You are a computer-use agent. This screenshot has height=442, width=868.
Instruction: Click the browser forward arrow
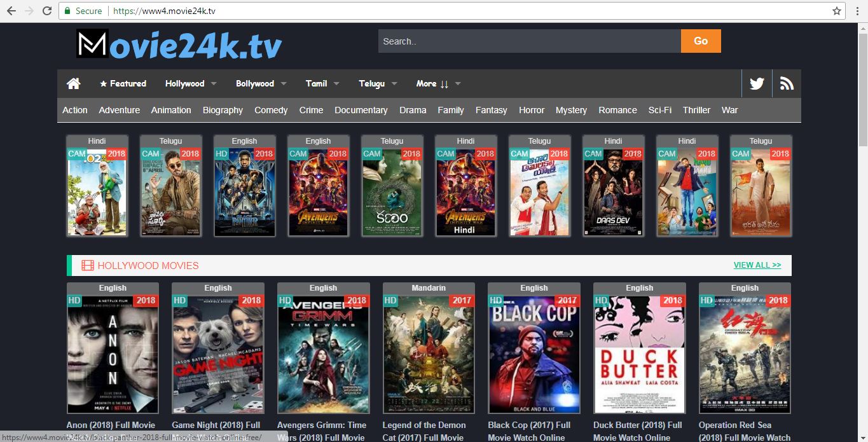click(29, 11)
